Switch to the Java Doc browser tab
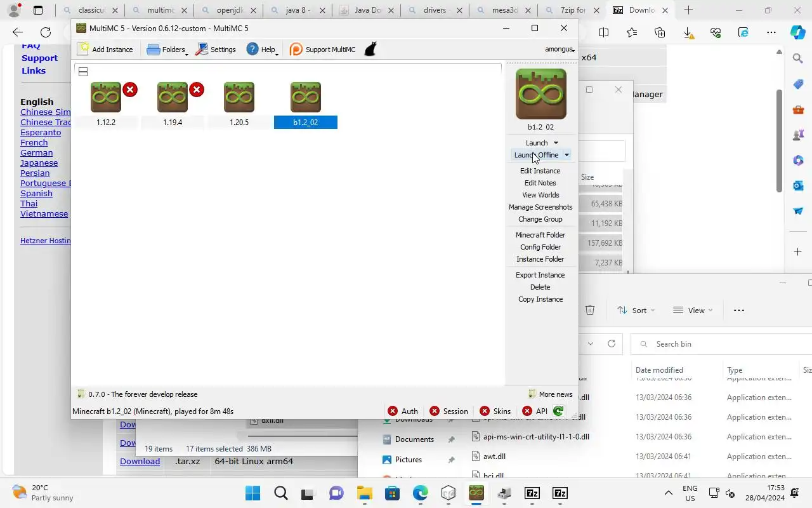The height and width of the screenshot is (508, 812). coord(367,10)
